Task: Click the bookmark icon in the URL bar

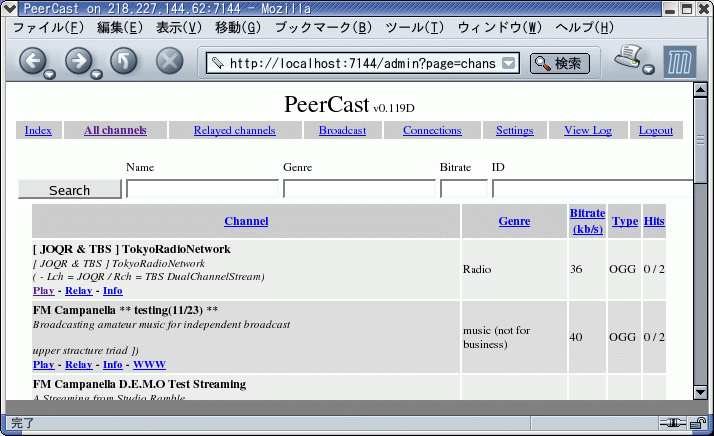Action: click(217, 63)
